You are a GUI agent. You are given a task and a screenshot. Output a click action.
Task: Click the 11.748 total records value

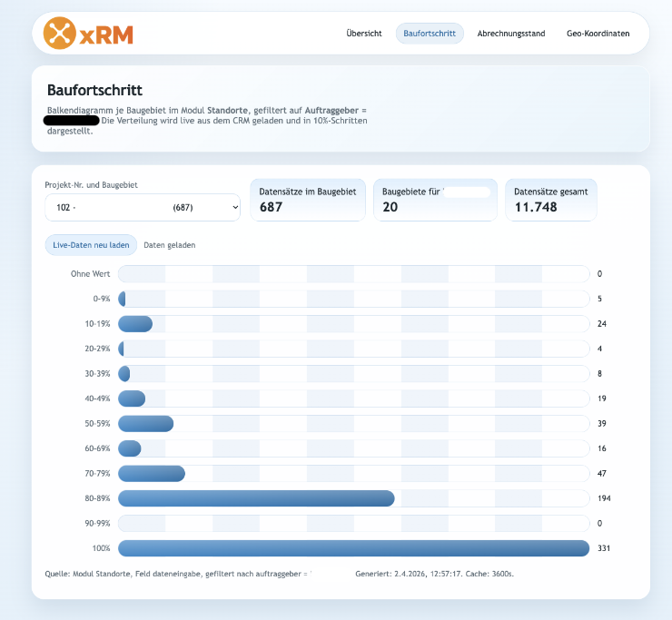pyautogui.click(x=536, y=207)
